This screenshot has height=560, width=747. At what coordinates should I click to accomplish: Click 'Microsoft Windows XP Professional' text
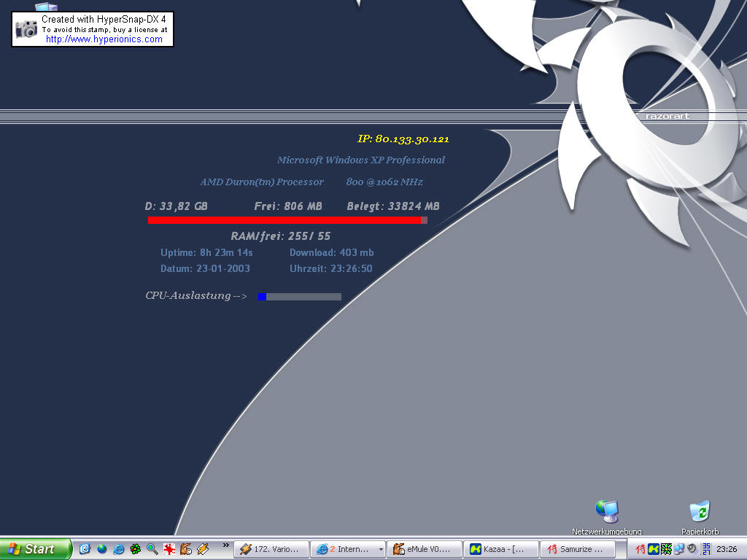(361, 160)
